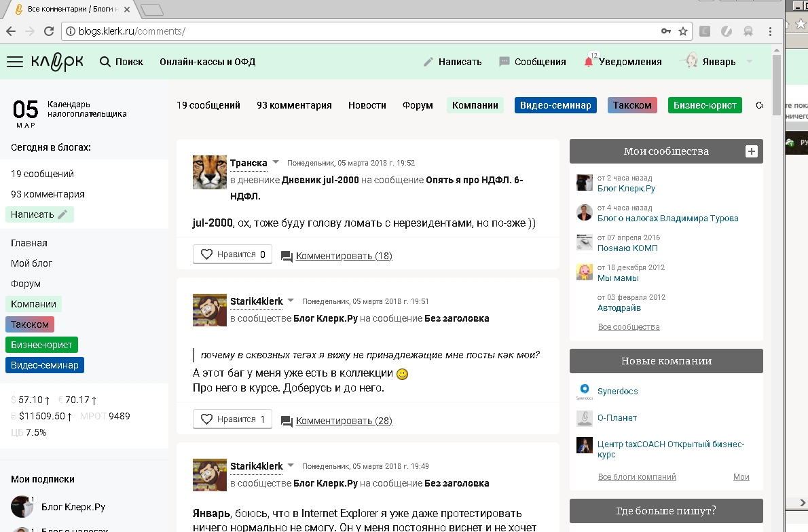
Task: Open Блог Клерк.Ру under Мои подписки
Action: pyautogui.click(x=73, y=508)
